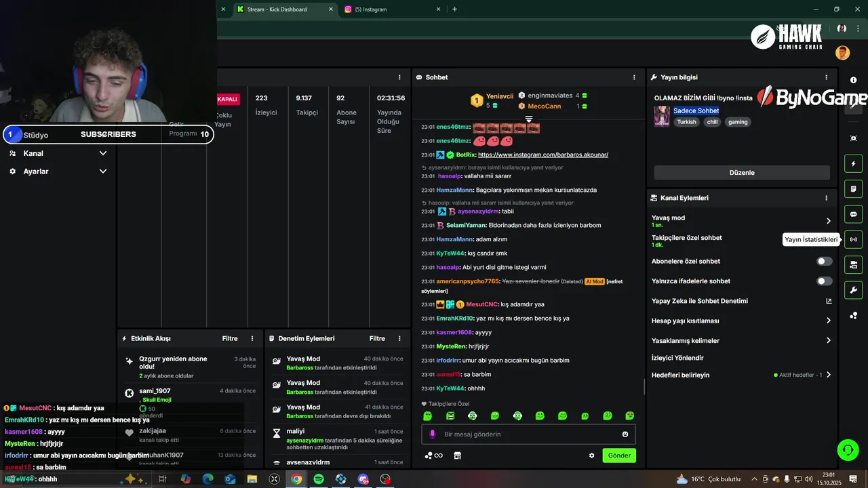Open green headset support button
The image size is (868, 488).
(847, 449)
